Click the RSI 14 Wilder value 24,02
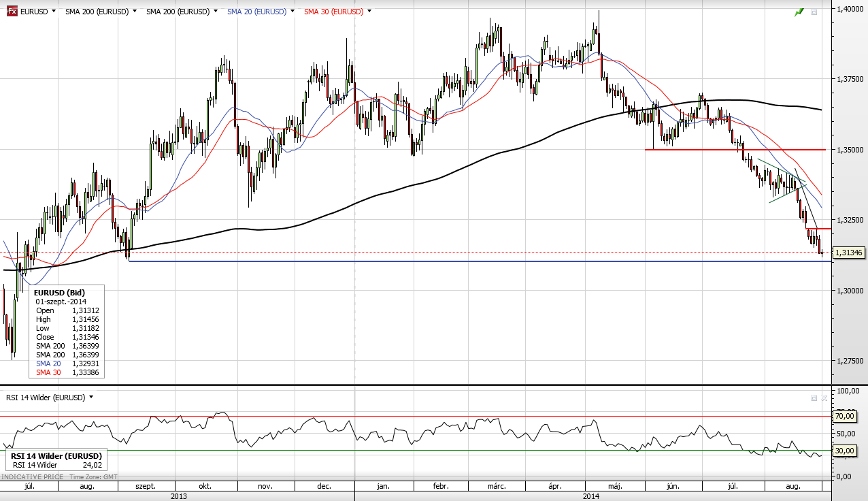 tap(91, 465)
